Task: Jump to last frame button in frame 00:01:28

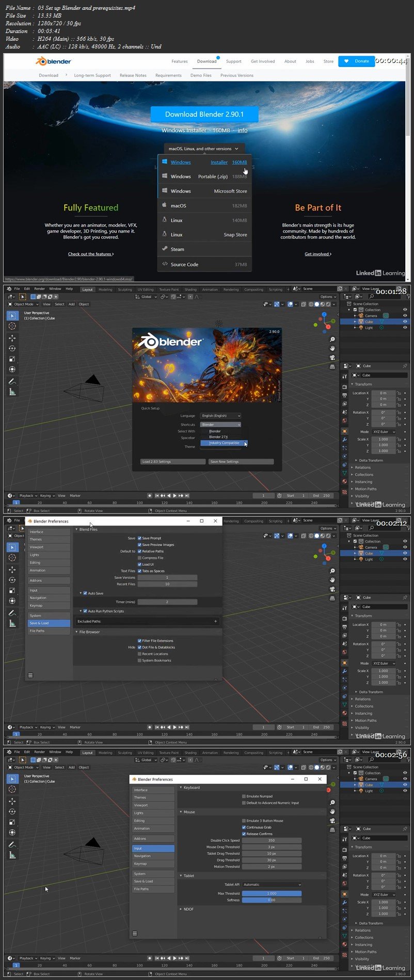Action: 187,496
